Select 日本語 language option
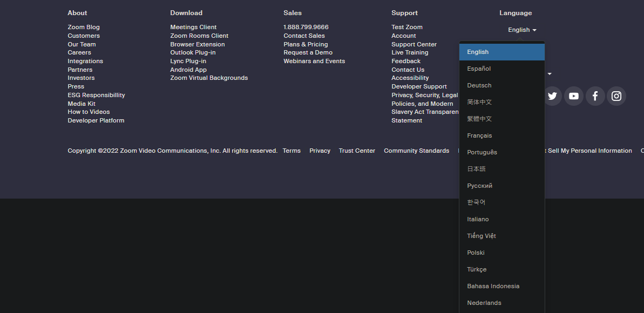 point(502,169)
